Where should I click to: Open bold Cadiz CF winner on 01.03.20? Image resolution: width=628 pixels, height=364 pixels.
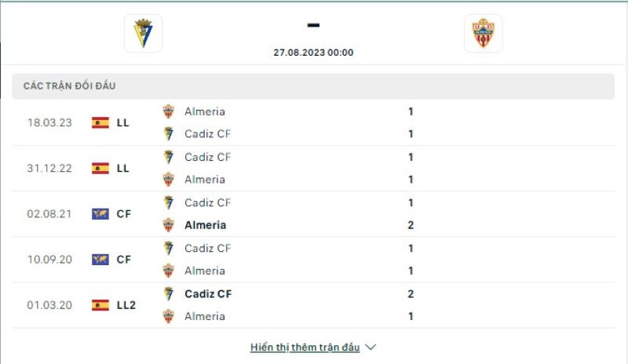click(208, 293)
